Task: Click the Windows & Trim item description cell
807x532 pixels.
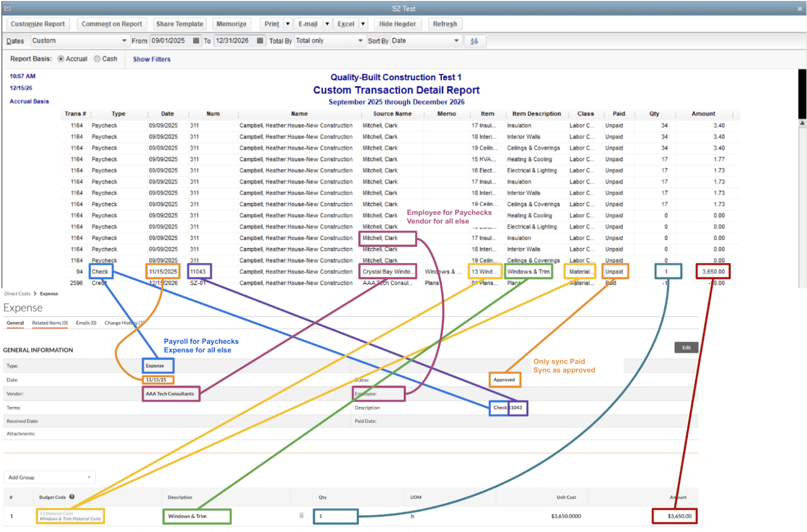Action: tap(528, 271)
